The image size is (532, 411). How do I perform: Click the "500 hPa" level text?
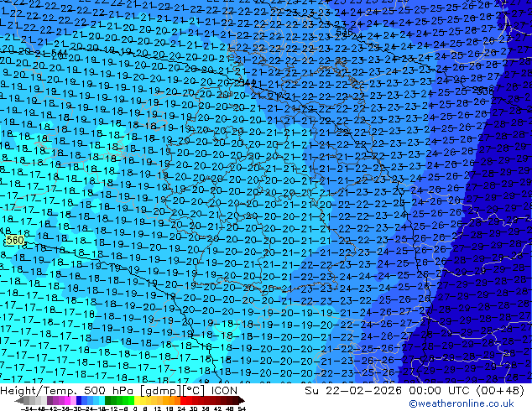click(110, 391)
